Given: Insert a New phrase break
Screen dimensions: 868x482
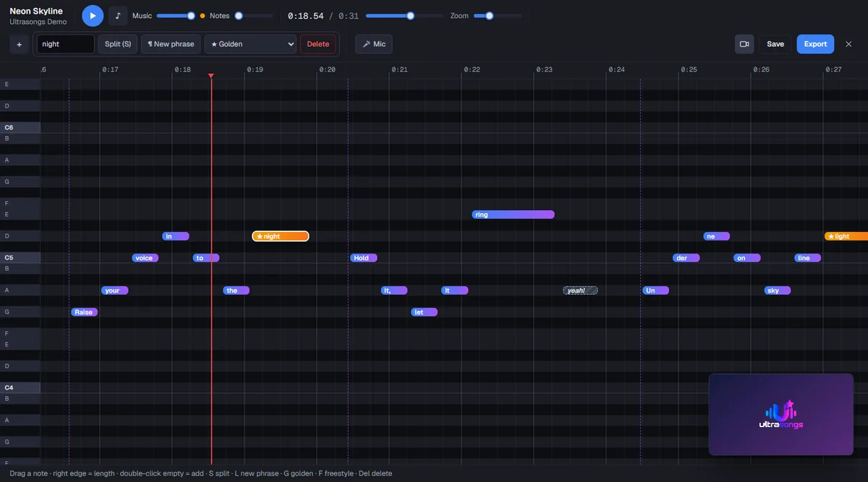Looking at the screenshot, I should (171, 44).
